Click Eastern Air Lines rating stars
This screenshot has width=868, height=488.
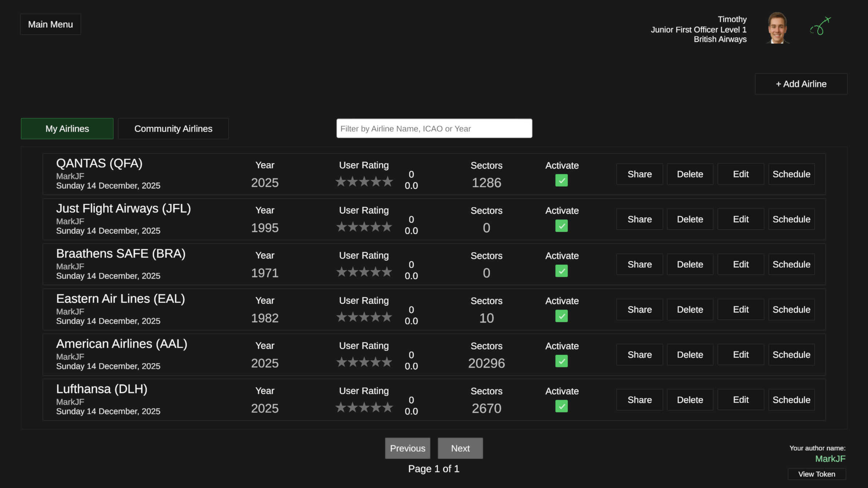[x=364, y=317]
